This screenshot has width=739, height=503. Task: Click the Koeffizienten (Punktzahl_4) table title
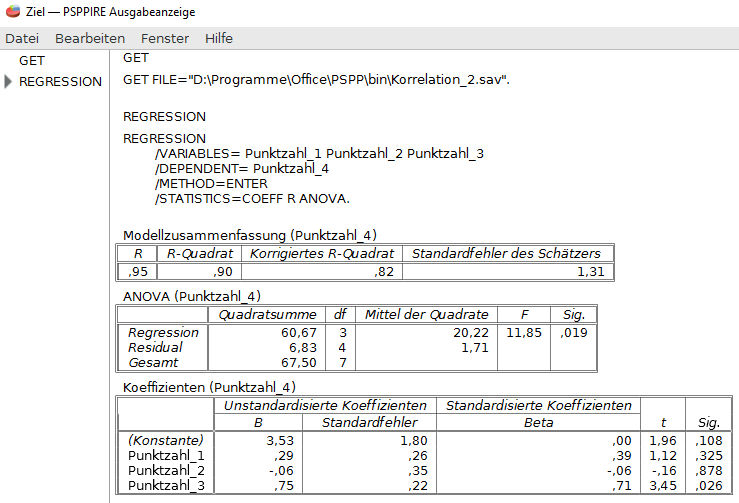(209, 387)
